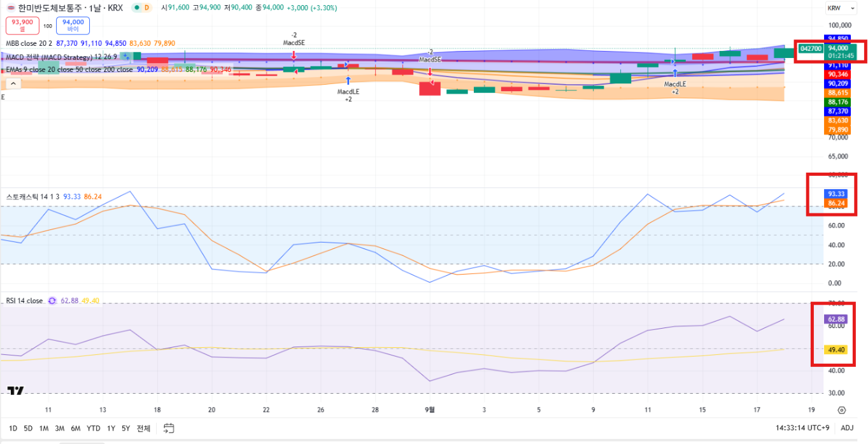Click the EMAs 9 close 20 close legend
868x444 pixels.
click(69, 69)
